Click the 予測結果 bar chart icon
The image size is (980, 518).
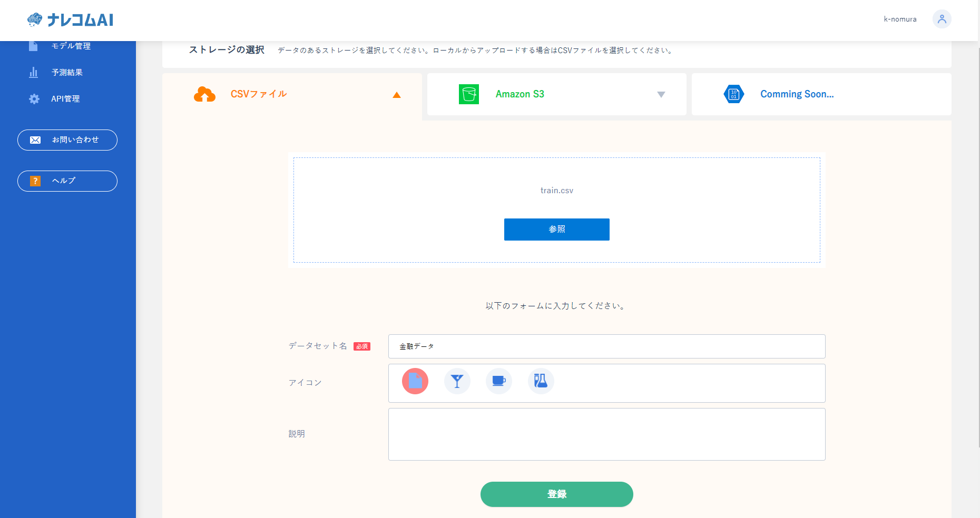(x=33, y=72)
